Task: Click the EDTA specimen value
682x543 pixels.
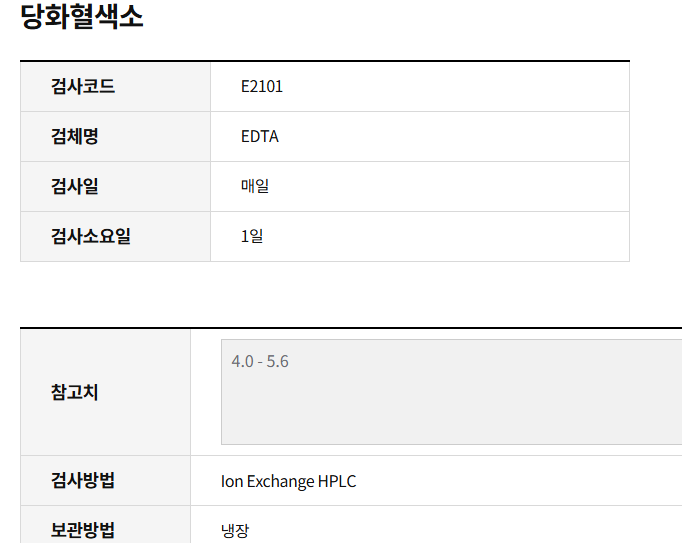Action: tap(260, 137)
